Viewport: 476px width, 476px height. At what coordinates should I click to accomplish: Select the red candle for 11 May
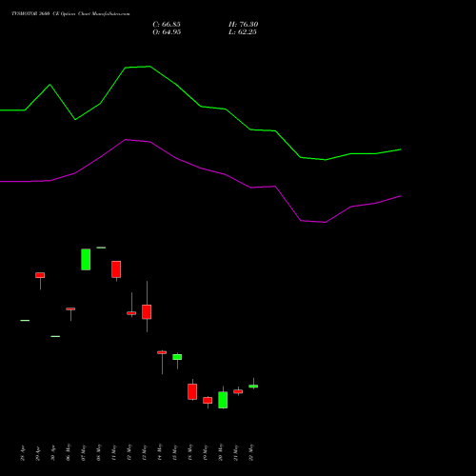116,269
